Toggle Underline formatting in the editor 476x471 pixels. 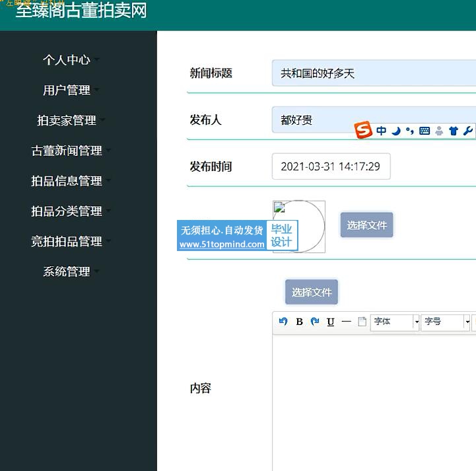tap(331, 322)
